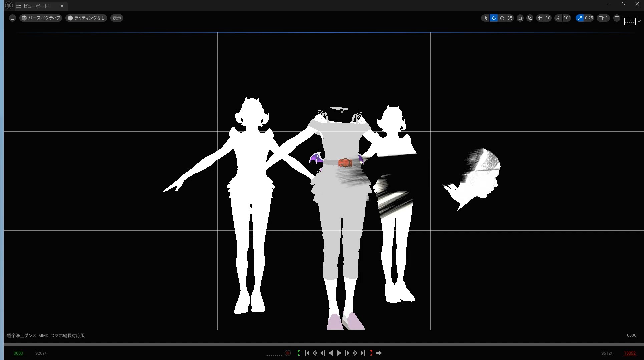Image resolution: width=644 pixels, height=360 pixels.
Task: Set playback end with red bracket
Action: (x=371, y=353)
